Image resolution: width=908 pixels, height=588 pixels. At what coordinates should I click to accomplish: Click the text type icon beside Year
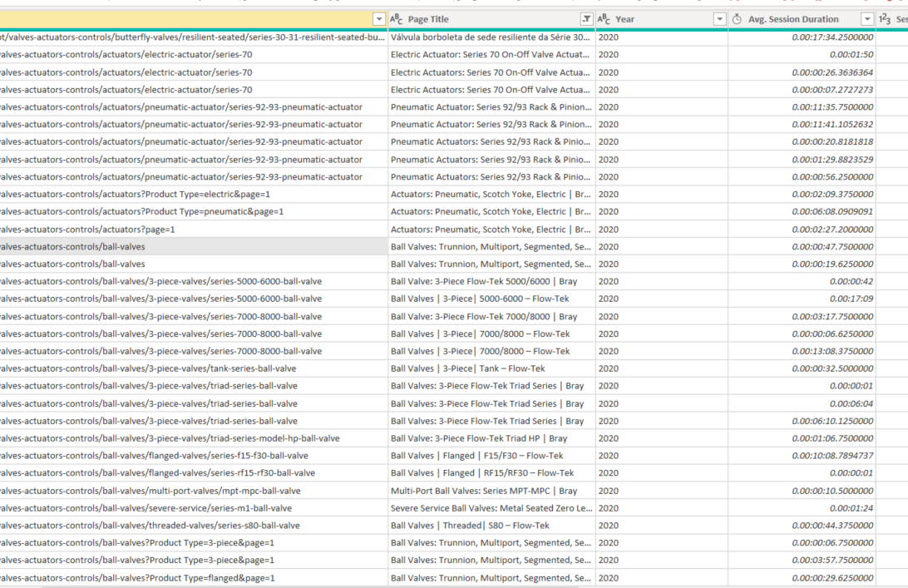coord(604,19)
